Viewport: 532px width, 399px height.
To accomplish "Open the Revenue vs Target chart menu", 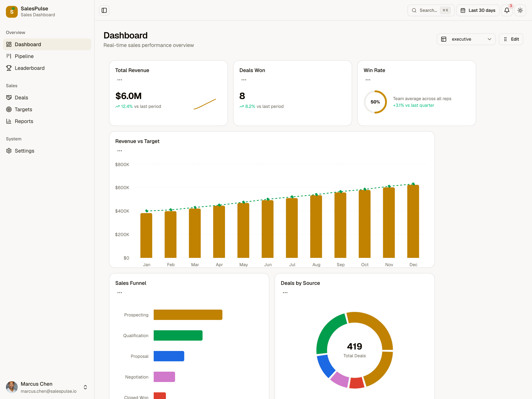I will coord(120,151).
